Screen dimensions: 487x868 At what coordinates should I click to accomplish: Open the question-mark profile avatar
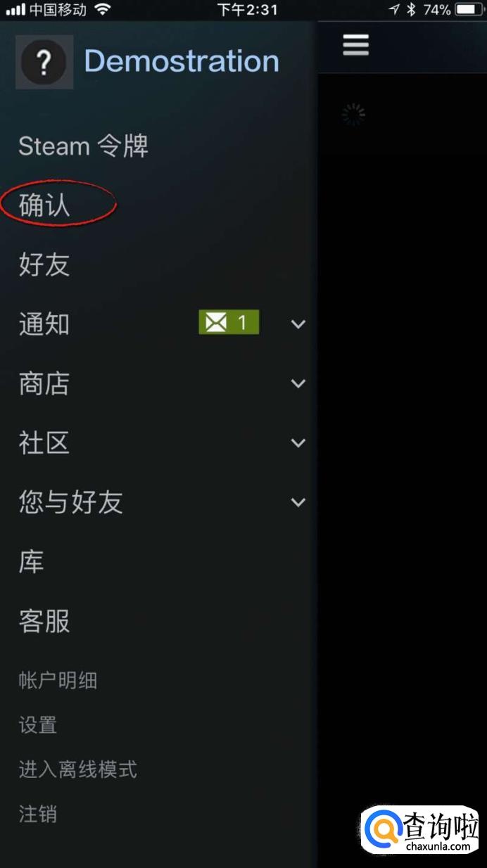click(x=44, y=62)
